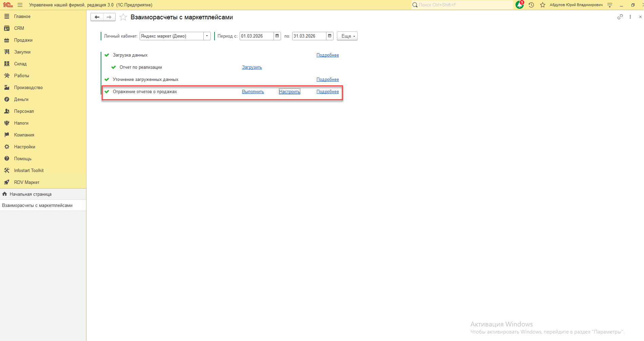The width and height of the screenshot is (644, 341).
Task: Click the search field in title bar
Action: (x=463, y=5)
